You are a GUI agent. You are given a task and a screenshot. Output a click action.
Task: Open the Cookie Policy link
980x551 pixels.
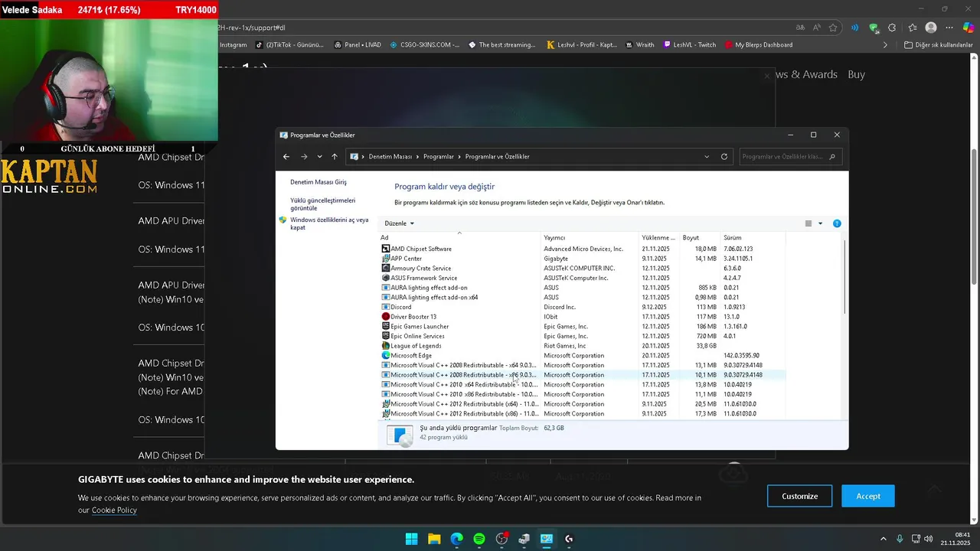point(114,510)
